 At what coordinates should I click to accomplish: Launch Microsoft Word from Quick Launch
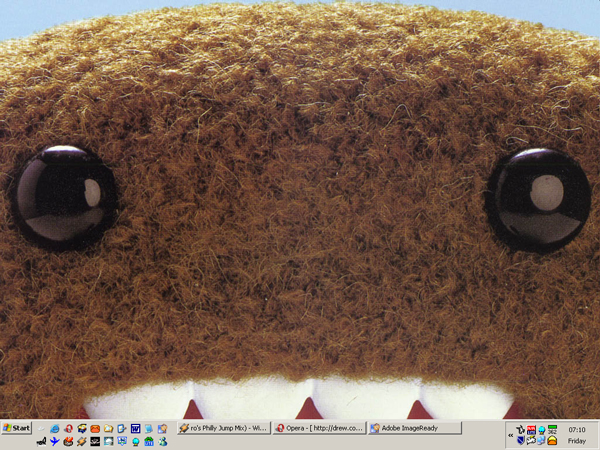tap(135, 428)
